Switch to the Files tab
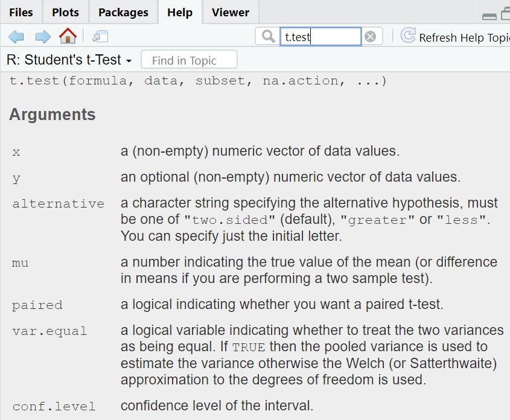Viewport: 510px width, 420px height. tap(21, 12)
